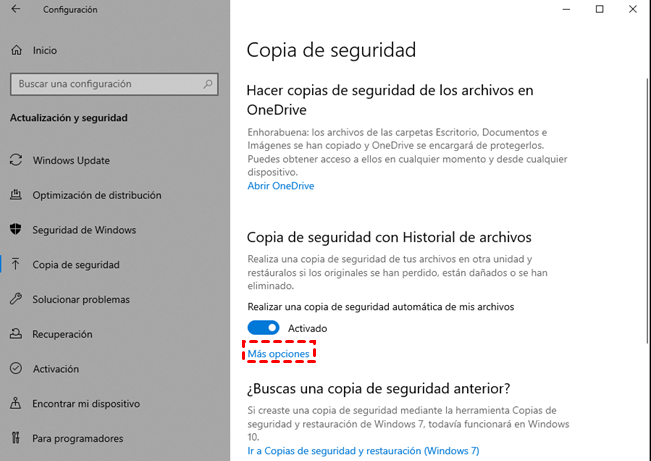The image size is (651, 461).
Task: Click the Solucionar problemas wrench icon
Action: pyautogui.click(x=16, y=299)
